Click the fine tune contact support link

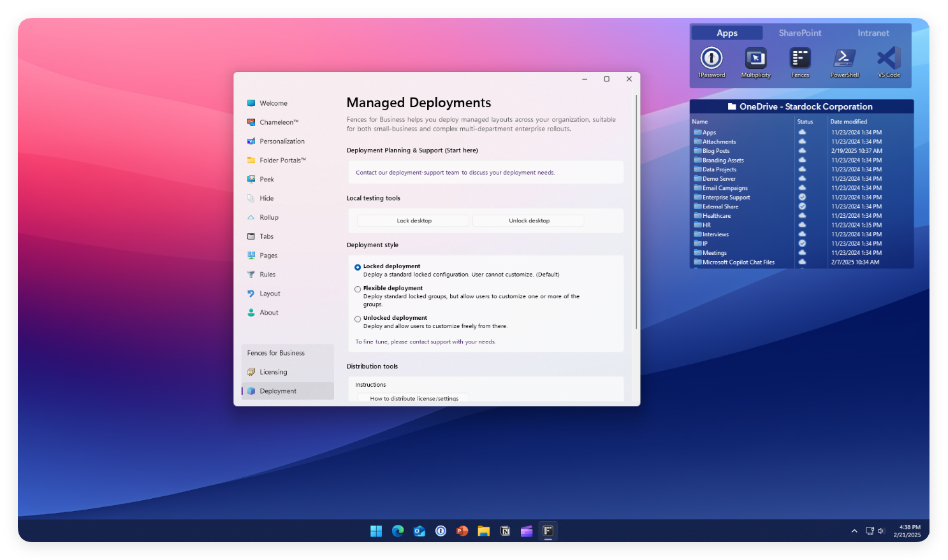[x=425, y=342]
